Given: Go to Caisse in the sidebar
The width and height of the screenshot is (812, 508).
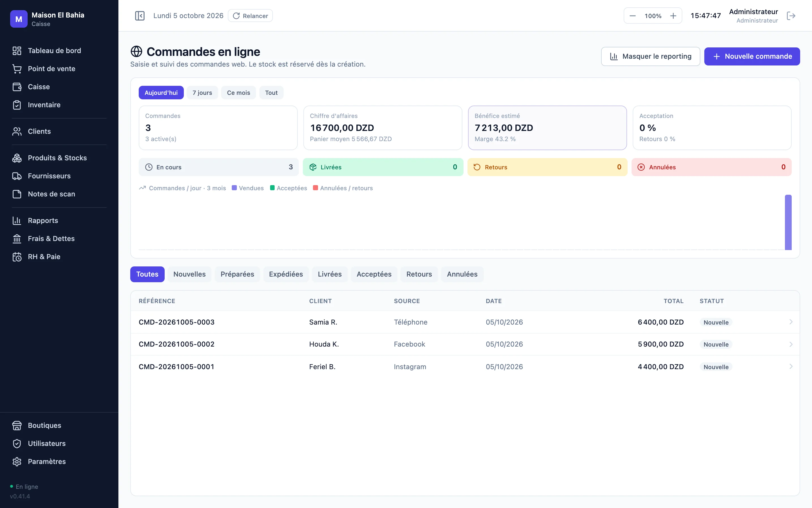Looking at the screenshot, I should (x=39, y=87).
